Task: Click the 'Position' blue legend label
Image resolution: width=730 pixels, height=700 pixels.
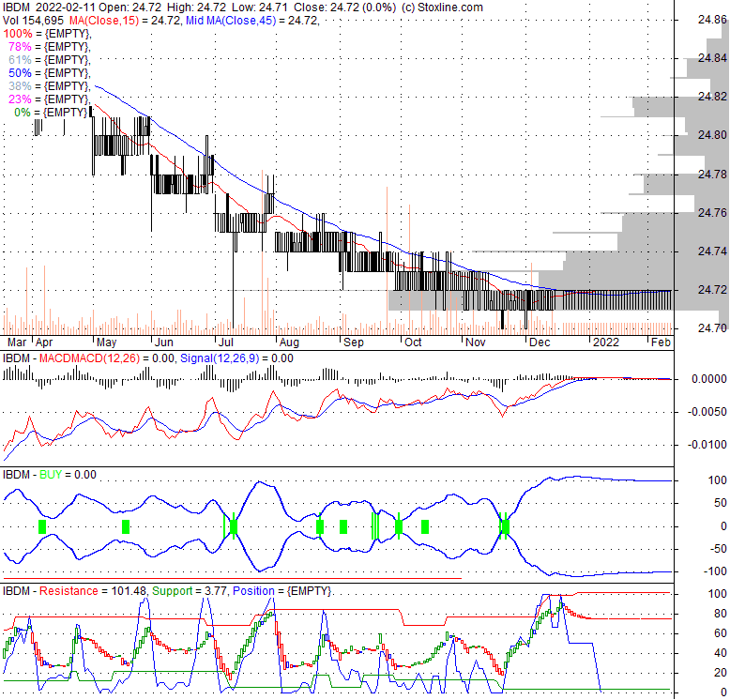Action: [x=253, y=591]
